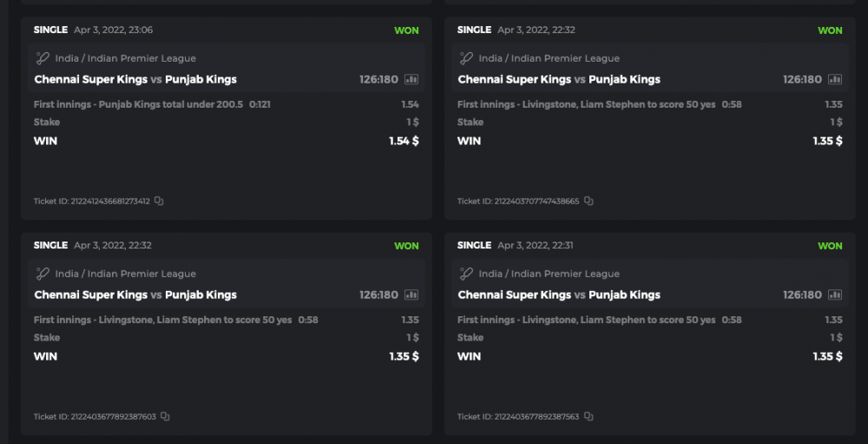
Task: Open India / Indian Premier League in 23:06 bet
Action: (x=125, y=58)
